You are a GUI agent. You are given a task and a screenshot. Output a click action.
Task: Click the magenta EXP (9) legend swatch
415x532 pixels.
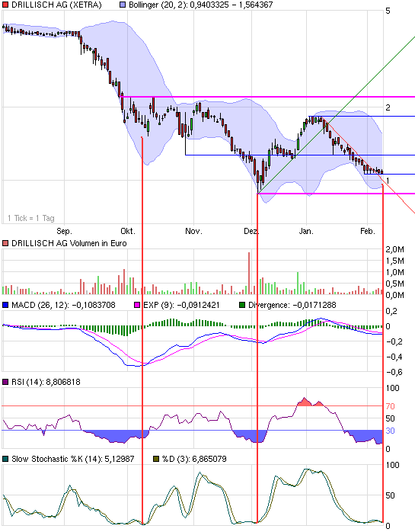tap(137, 305)
